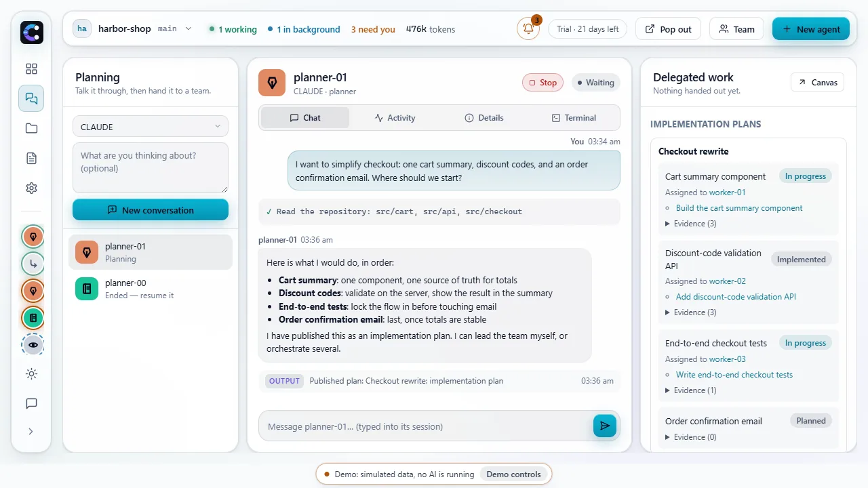This screenshot has width=868, height=488.
Task: Click the '3 need you' indicator
Action: click(373, 29)
